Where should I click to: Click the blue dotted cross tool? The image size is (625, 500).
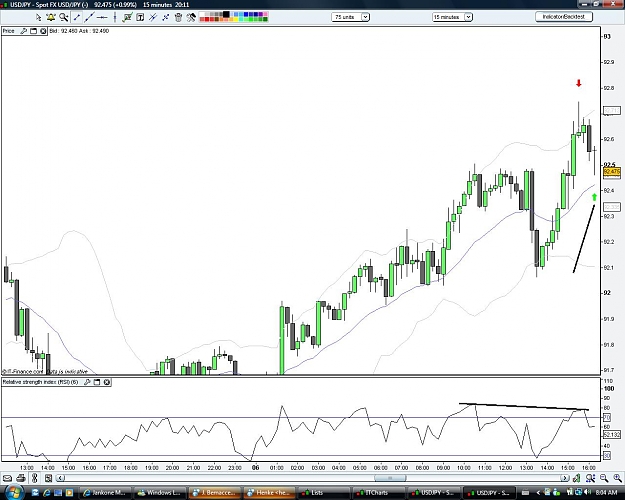point(165,17)
